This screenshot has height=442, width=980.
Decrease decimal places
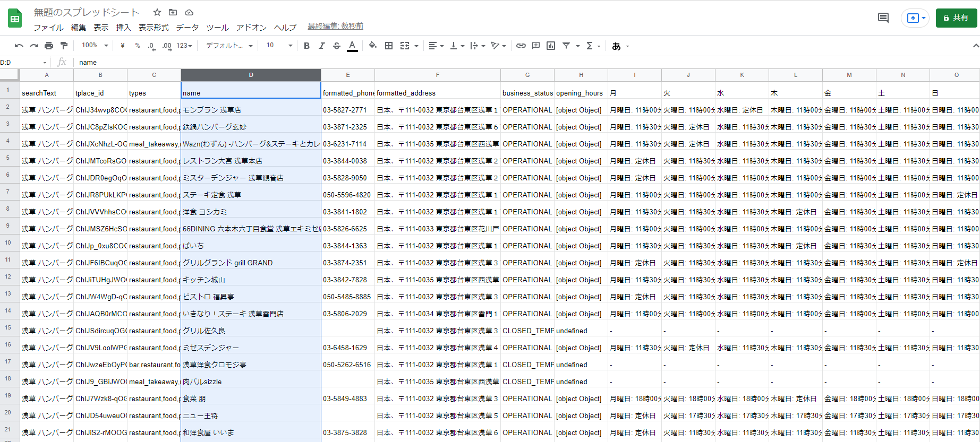(x=151, y=46)
